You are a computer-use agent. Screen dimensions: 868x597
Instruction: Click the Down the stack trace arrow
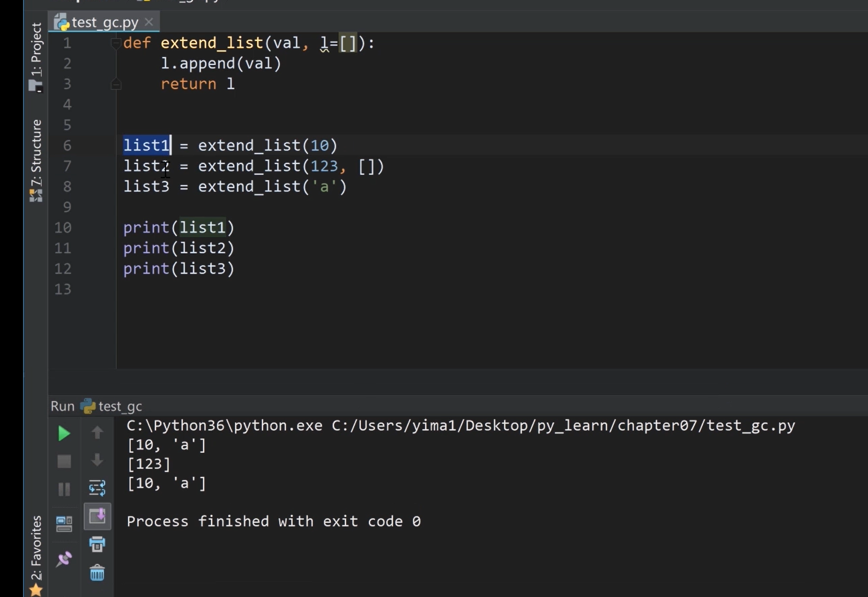[x=97, y=460]
